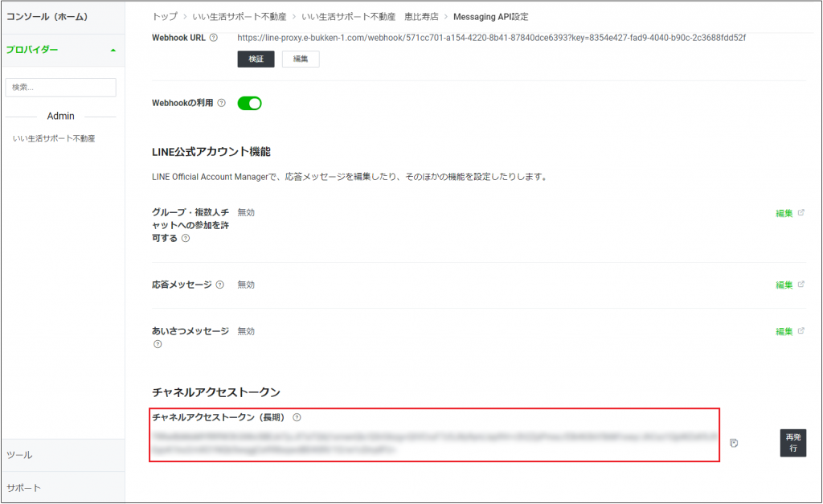Screen dimensions: 823x504
Task: Click the help icon beside Webhookの利用
Action: click(222, 103)
